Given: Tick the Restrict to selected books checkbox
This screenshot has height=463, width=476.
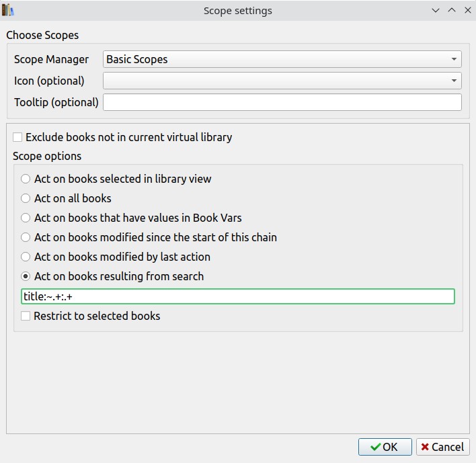Looking at the screenshot, I should point(26,316).
